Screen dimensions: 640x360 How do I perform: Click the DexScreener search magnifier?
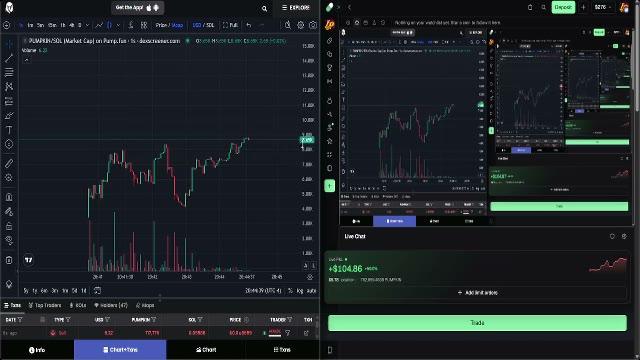point(264,8)
